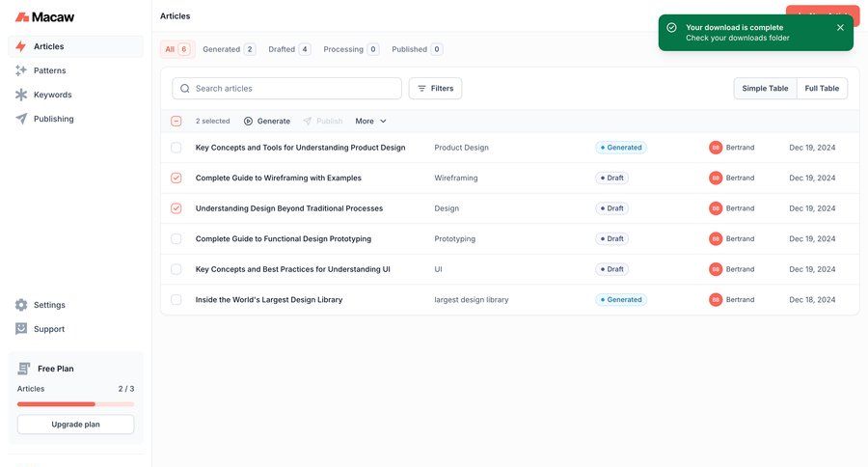Open Articles in the sidebar
Image resolution: width=868 pixels, height=467 pixels.
(x=75, y=46)
